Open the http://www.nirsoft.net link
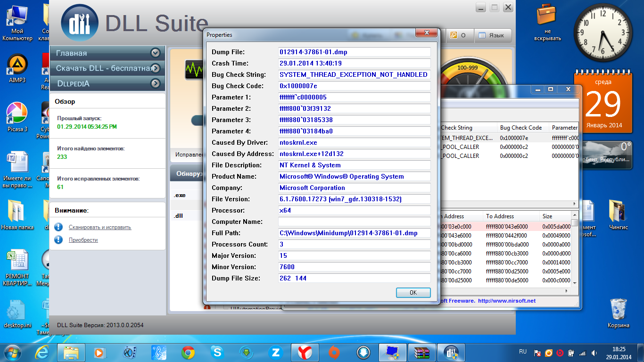 [x=507, y=301]
